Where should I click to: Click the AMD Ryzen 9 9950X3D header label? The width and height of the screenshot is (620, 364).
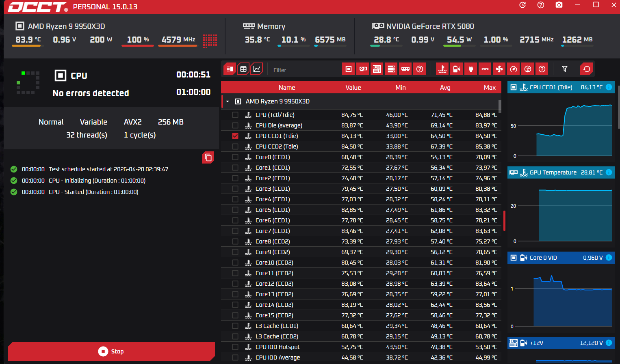coord(66,26)
